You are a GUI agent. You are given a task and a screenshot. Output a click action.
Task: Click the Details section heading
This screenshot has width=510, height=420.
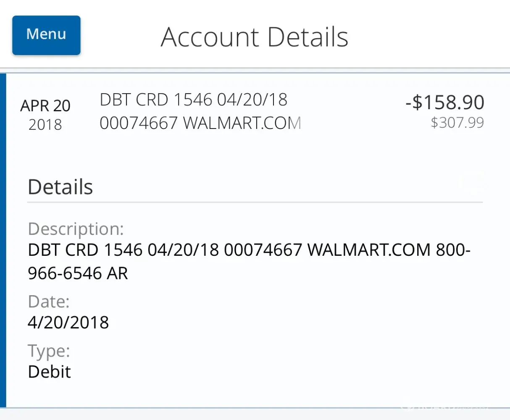[60, 187]
